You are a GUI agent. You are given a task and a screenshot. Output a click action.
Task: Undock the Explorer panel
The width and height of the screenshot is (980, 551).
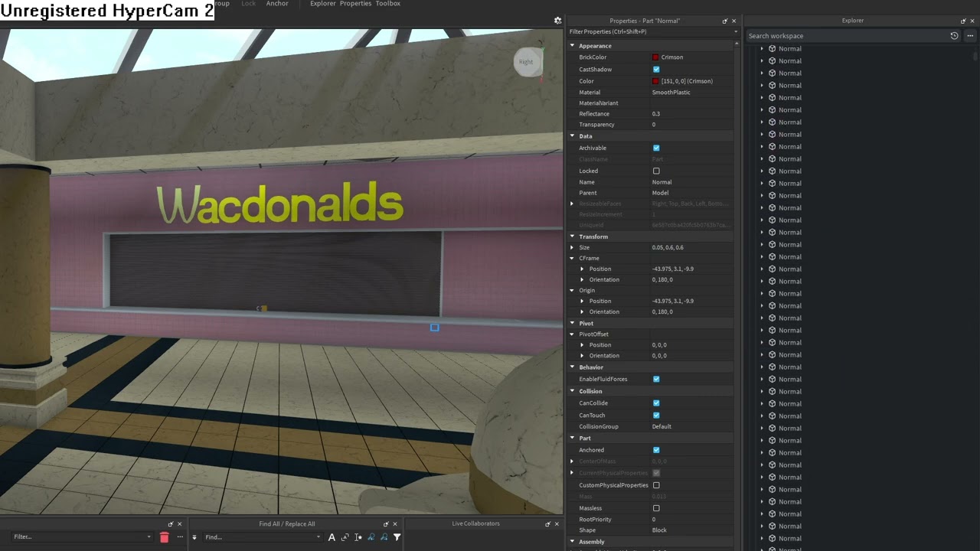[x=963, y=21]
